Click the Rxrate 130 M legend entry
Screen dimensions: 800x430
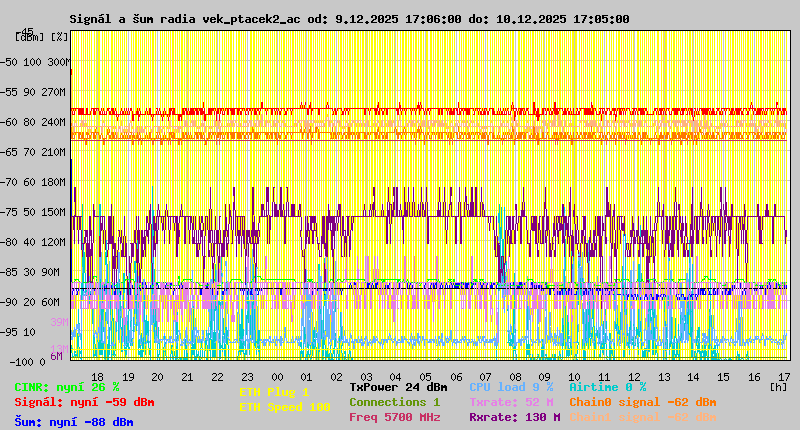coord(514,417)
